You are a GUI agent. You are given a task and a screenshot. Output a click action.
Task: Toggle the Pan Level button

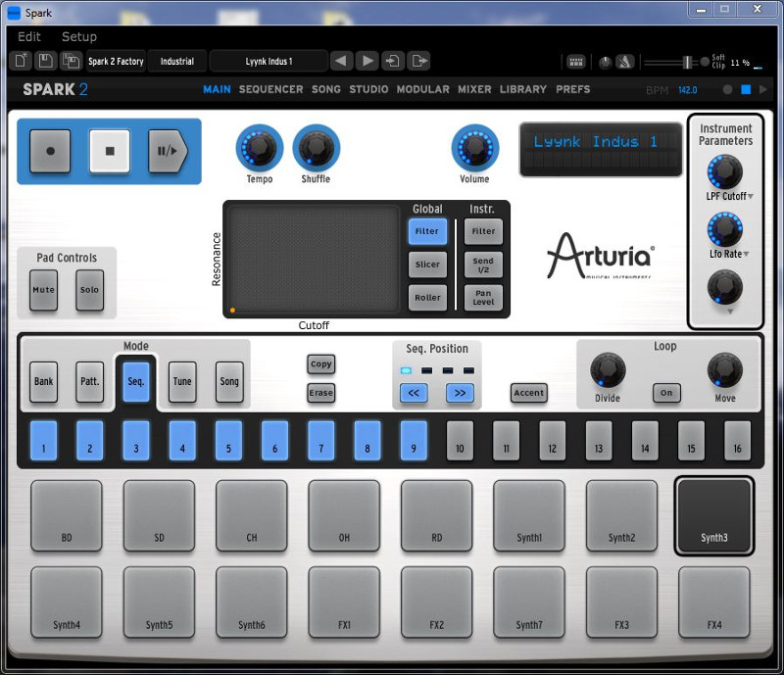click(x=483, y=298)
